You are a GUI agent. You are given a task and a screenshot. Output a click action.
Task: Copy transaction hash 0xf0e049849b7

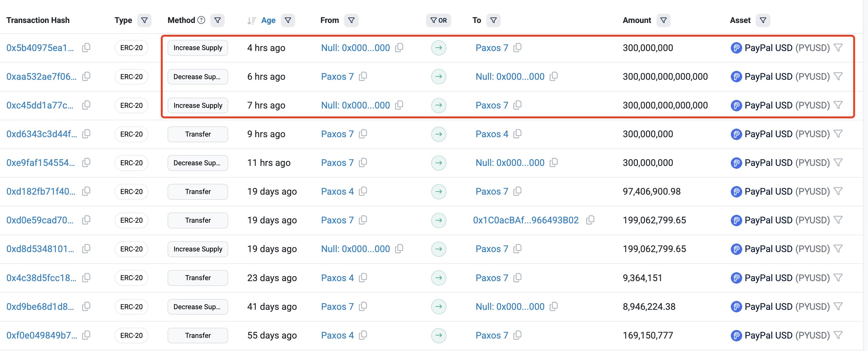(x=86, y=335)
